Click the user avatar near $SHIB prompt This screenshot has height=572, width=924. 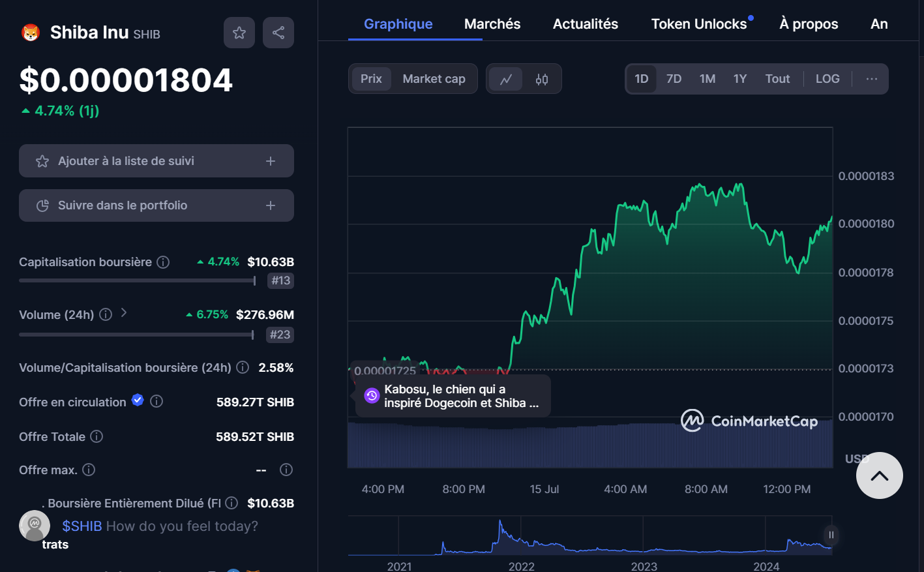point(35,525)
